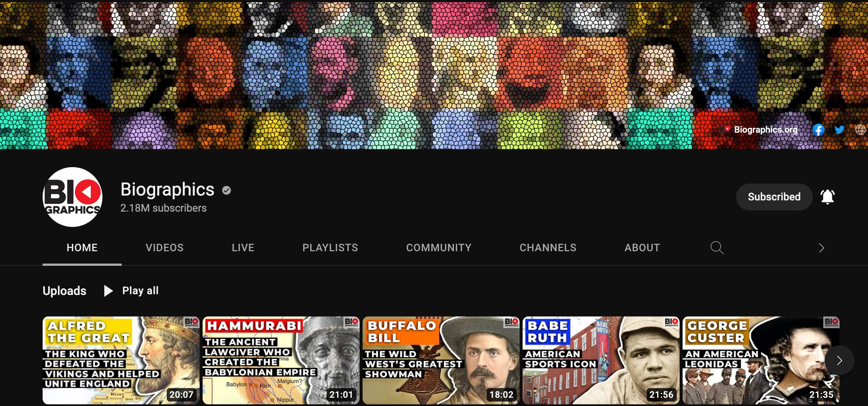Go to the PLAYLISTS tab
The width and height of the screenshot is (868, 406).
330,248
